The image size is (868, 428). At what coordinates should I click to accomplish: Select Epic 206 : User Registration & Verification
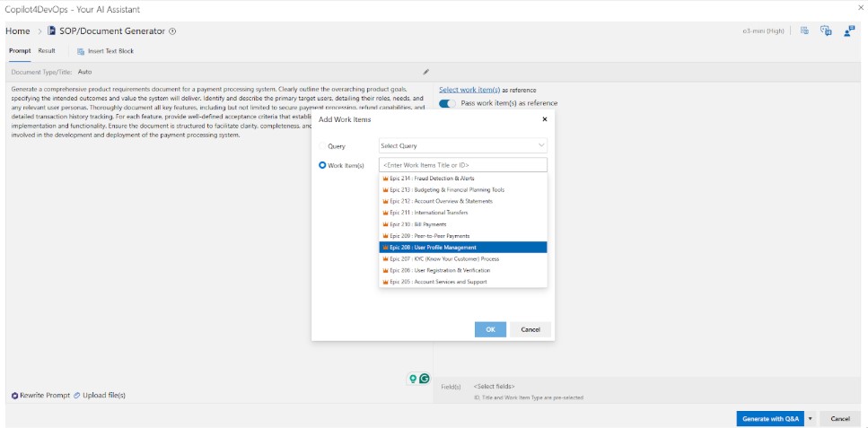463,270
